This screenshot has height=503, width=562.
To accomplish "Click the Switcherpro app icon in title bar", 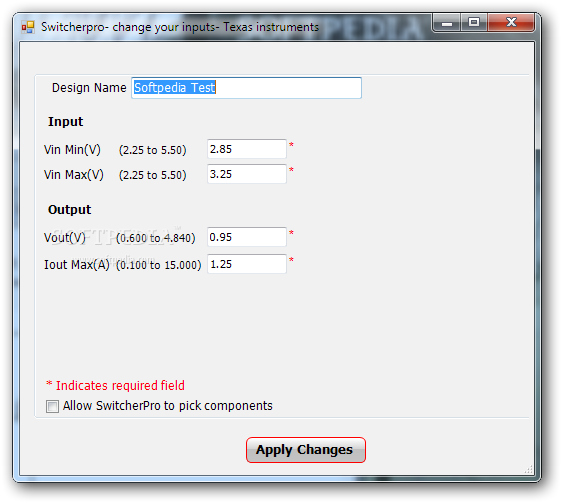I will pyautogui.click(x=28, y=27).
